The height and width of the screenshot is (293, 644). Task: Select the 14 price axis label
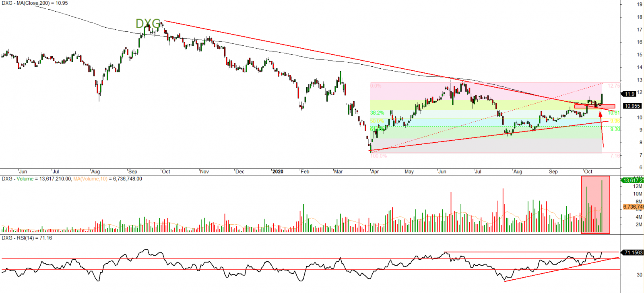point(640,67)
